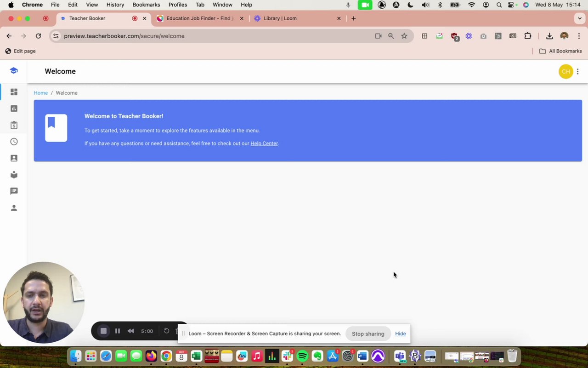588x368 pixels.
Task: Click the person profile icon in sidebar
Action: pos(14,208)
